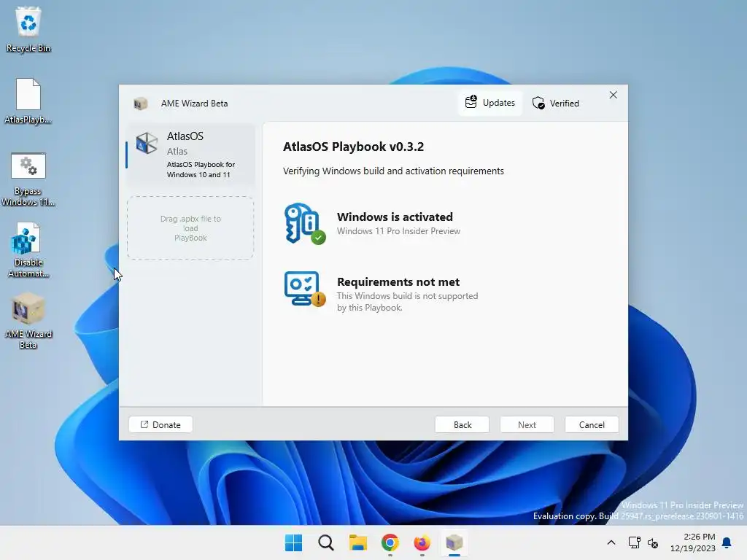The height and width of the screenshot is (560, 747).
Task: Close the AME Wizard Beta window
Action: pos(613,96)
